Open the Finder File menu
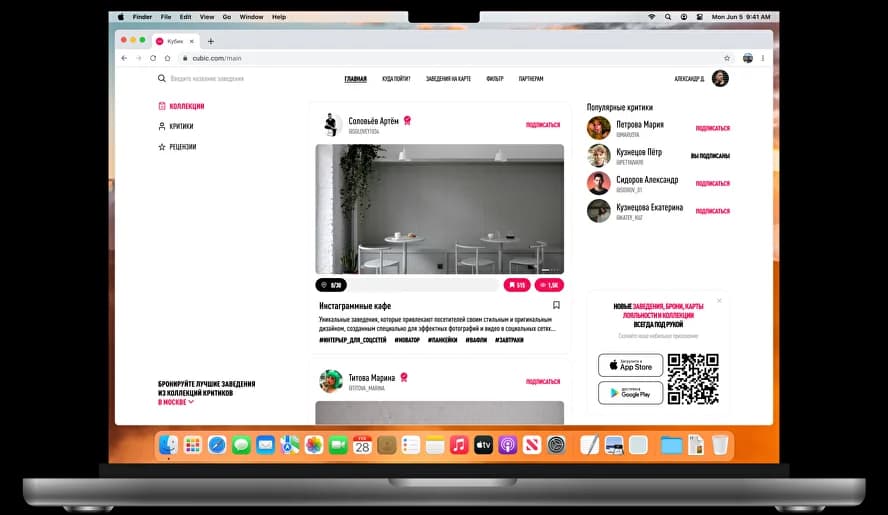Viewport: 888px width, 515px height. click(x=165, y=17)
